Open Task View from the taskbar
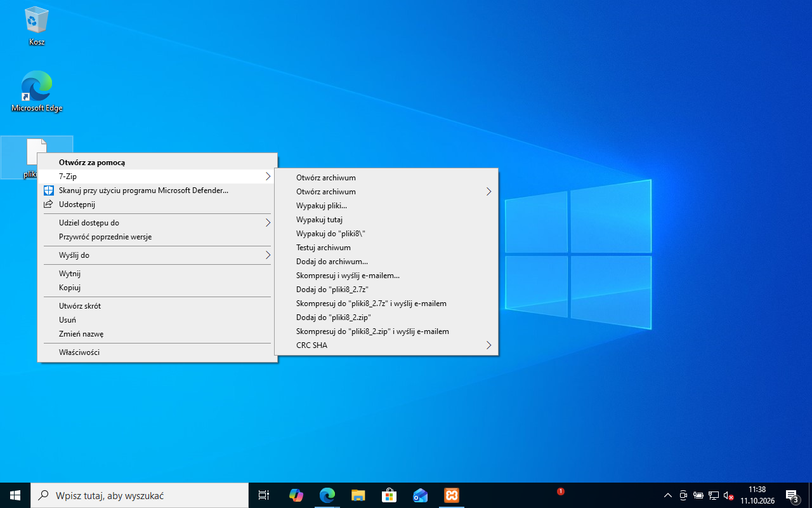The height and width of the screenshot is (508, 812). coord(264,495)
